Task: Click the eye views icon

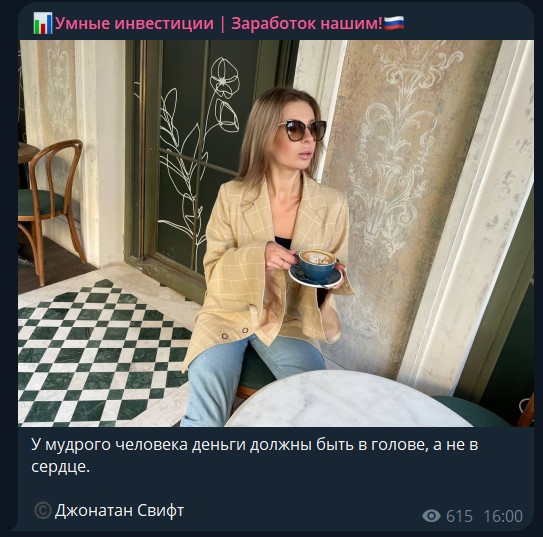Action: point(431,516)
